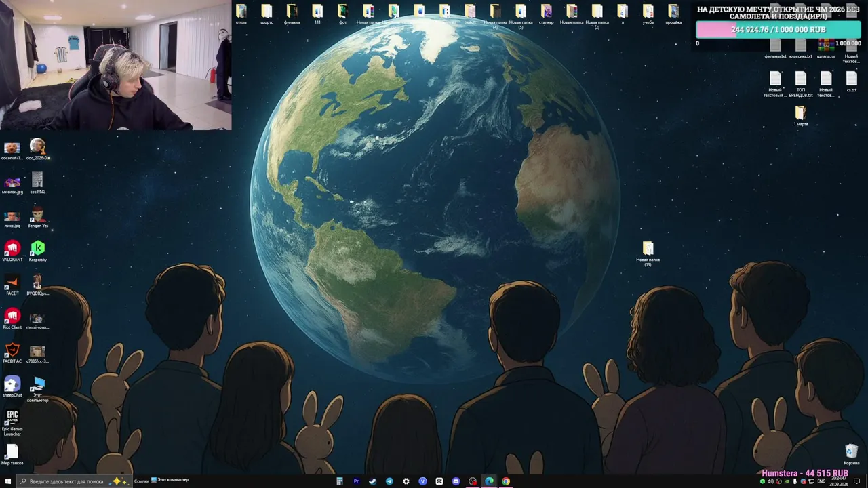Select the продйка folder
The height and width of the screenshot is (488, 868).
[673, 14]
